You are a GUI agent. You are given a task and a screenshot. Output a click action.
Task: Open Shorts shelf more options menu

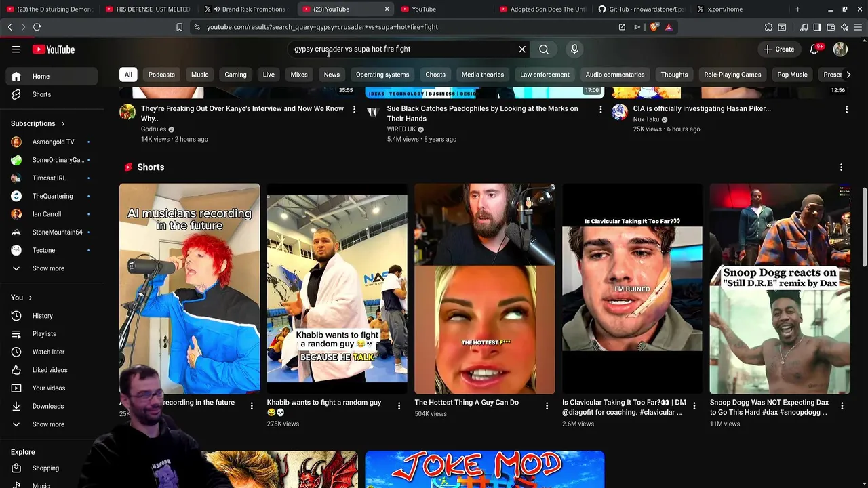841,167
